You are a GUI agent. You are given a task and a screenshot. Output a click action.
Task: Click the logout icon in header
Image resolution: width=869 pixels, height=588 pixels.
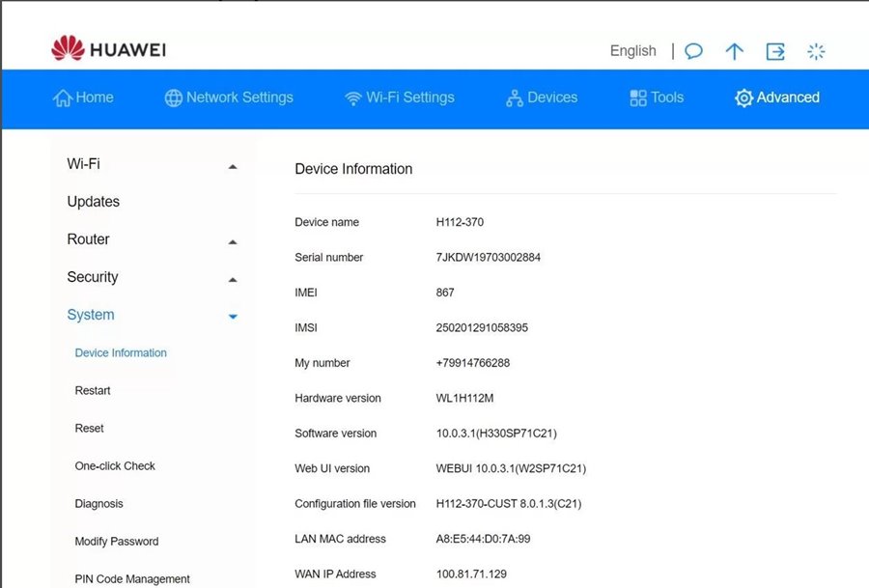[775, 51]
